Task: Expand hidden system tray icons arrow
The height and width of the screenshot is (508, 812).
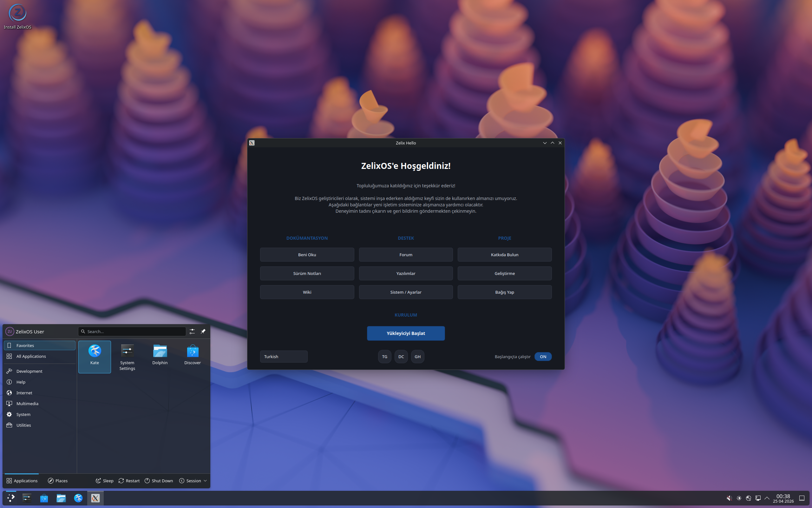Action: (767, 498)
